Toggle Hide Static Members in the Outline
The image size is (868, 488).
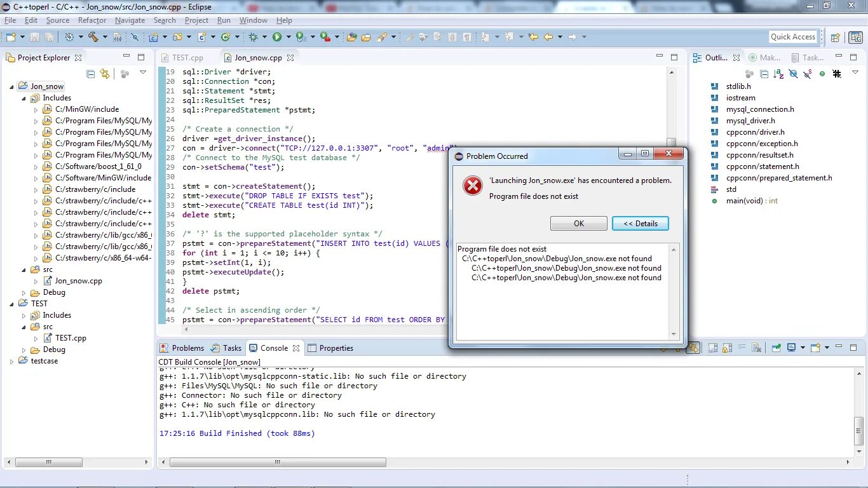point(808,74)
